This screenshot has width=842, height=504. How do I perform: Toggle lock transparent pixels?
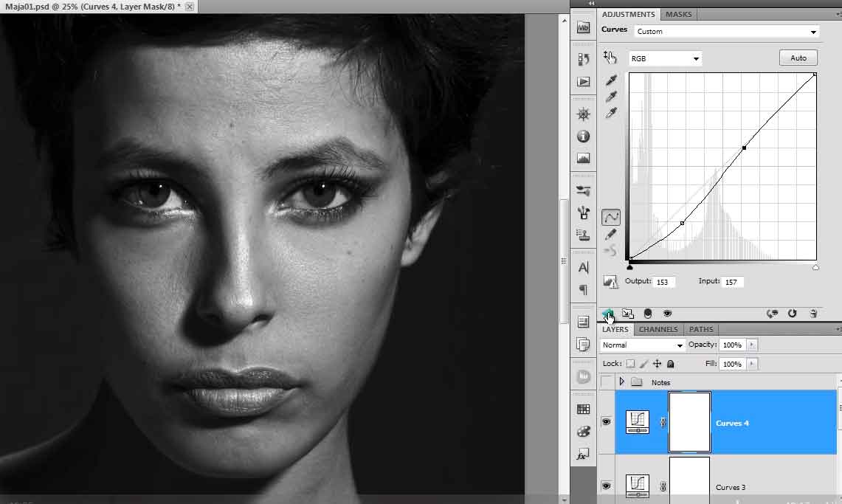(630, 364)
